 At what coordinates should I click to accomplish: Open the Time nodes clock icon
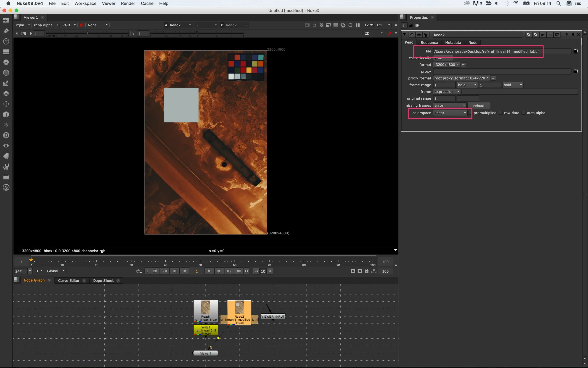coord(6,41)
